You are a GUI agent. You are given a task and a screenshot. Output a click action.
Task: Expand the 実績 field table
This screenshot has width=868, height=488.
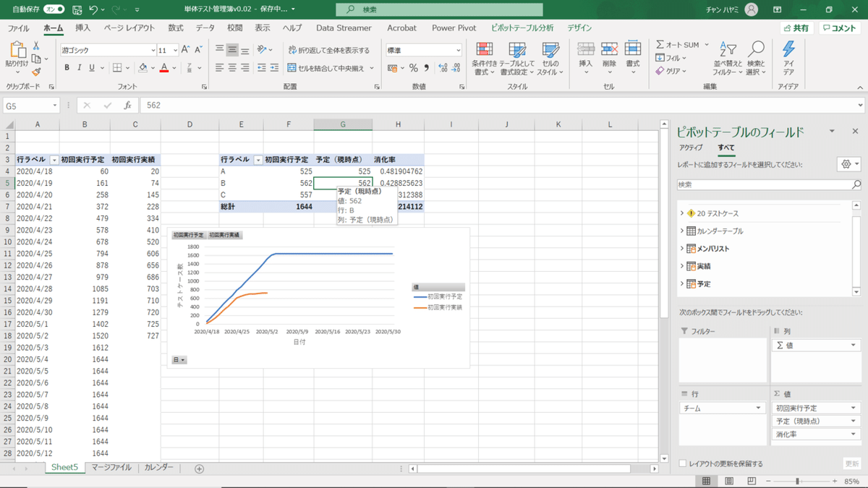(x=681, y=266)
